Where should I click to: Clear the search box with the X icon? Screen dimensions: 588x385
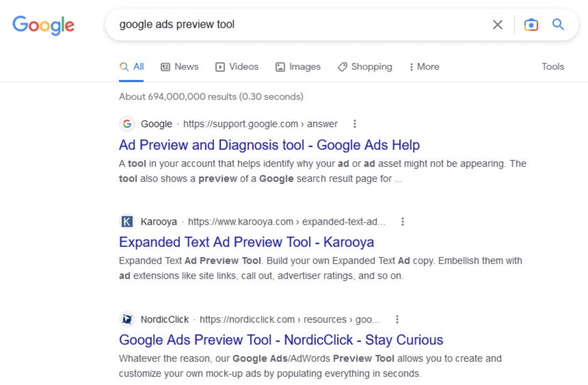tap(497, 25)
